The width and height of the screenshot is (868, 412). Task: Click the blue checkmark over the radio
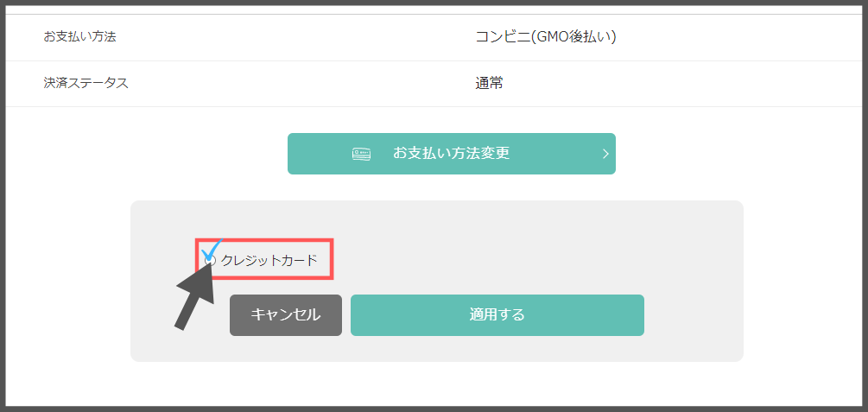212,249
